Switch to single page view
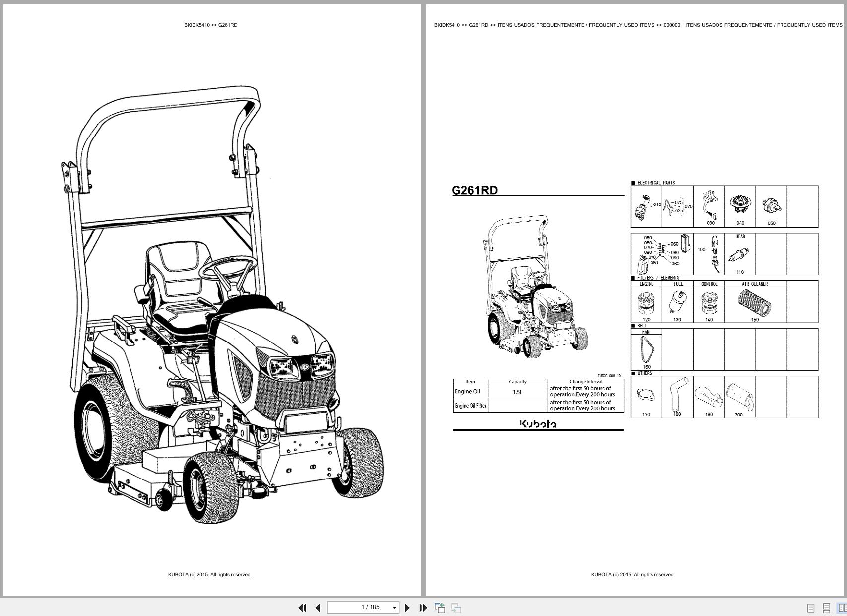This screenshot has height=616, width=847. pos(811,608)
